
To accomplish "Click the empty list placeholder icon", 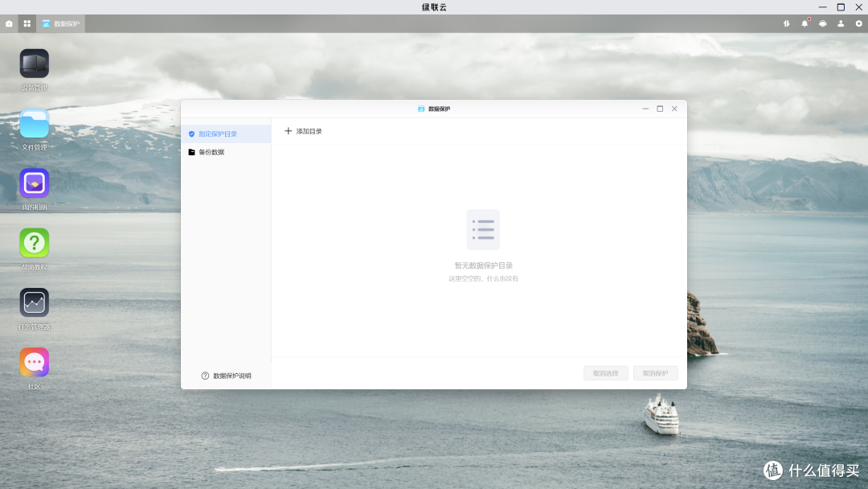I will (x=483, y=229).
